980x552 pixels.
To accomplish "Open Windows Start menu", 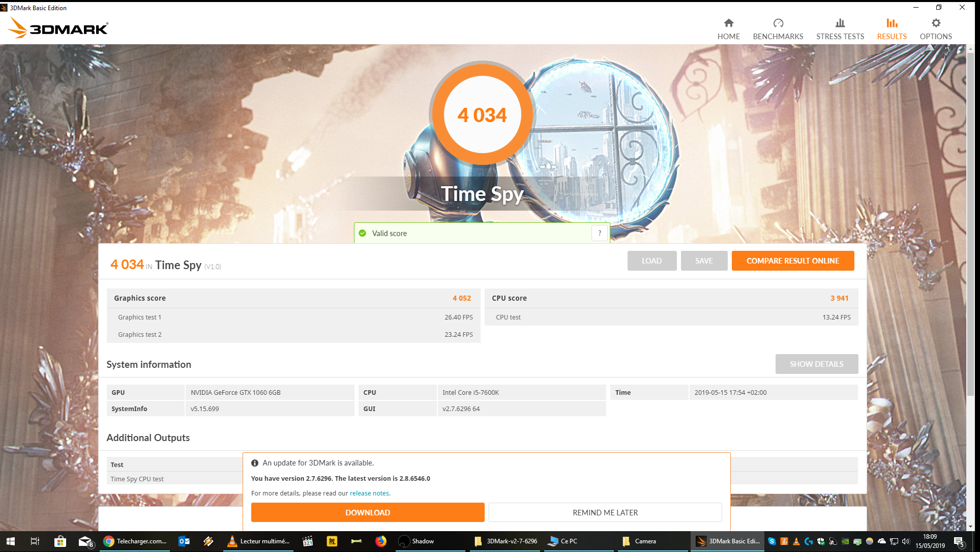I will click(x=10, y=541).
